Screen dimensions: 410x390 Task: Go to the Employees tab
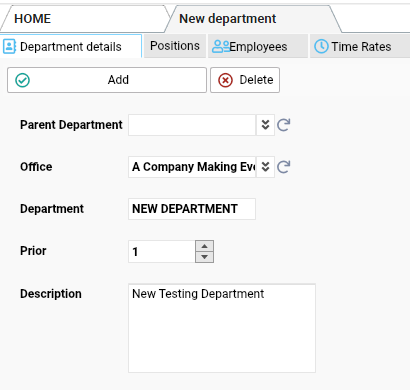coord(258,46)
